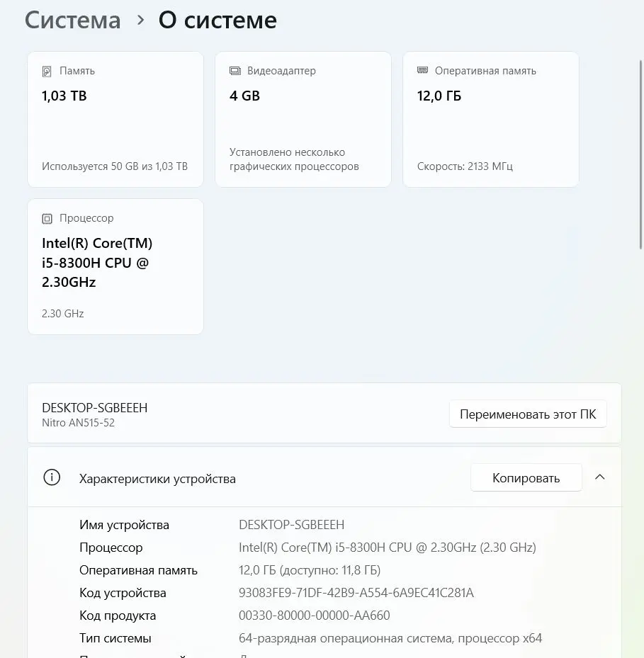Collapse the Характеристики устройства section chevron

tap(600, 477)
